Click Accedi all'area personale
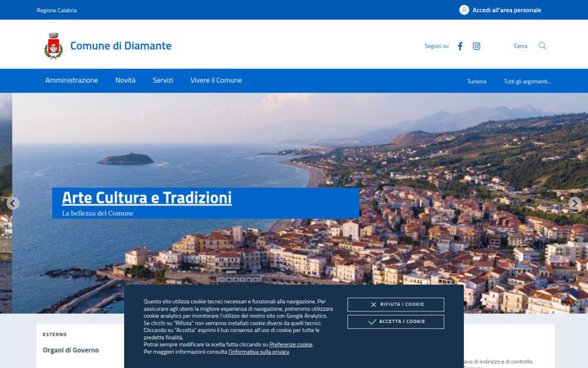Image resolution: width=588 pixels, height=368 pixels. [506, 10]
